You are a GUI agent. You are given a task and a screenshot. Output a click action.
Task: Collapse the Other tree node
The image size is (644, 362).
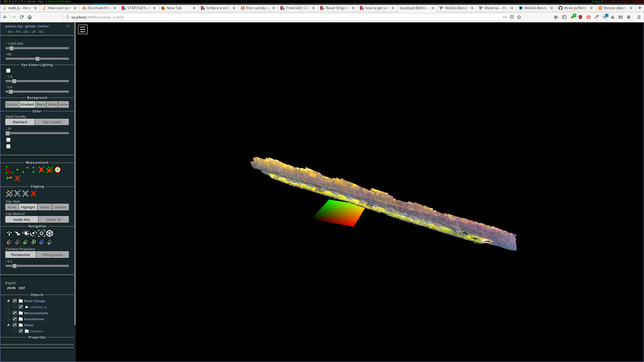(x=8, y=325)
